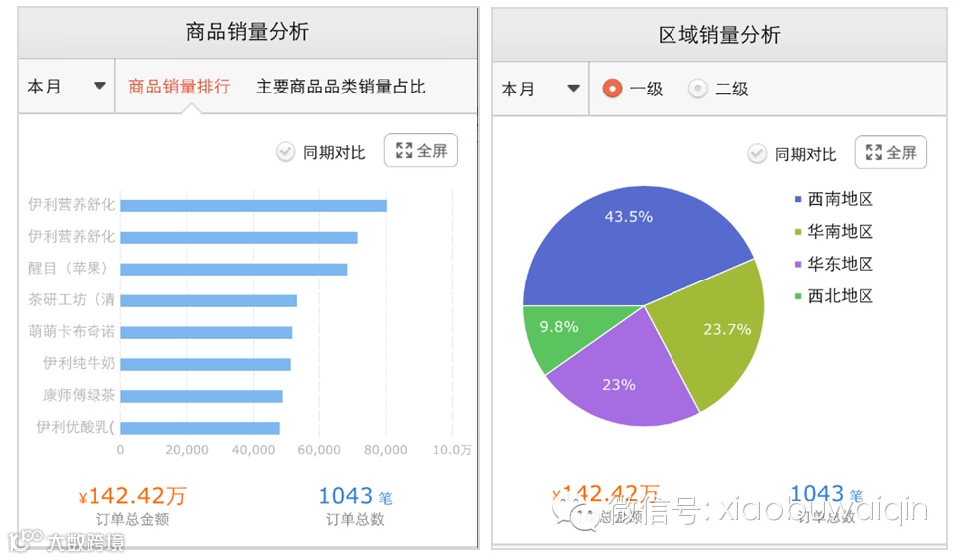Click the 萌萌卡布奇诺 product label
Screen dimensions: 960x560
[72, 331]
